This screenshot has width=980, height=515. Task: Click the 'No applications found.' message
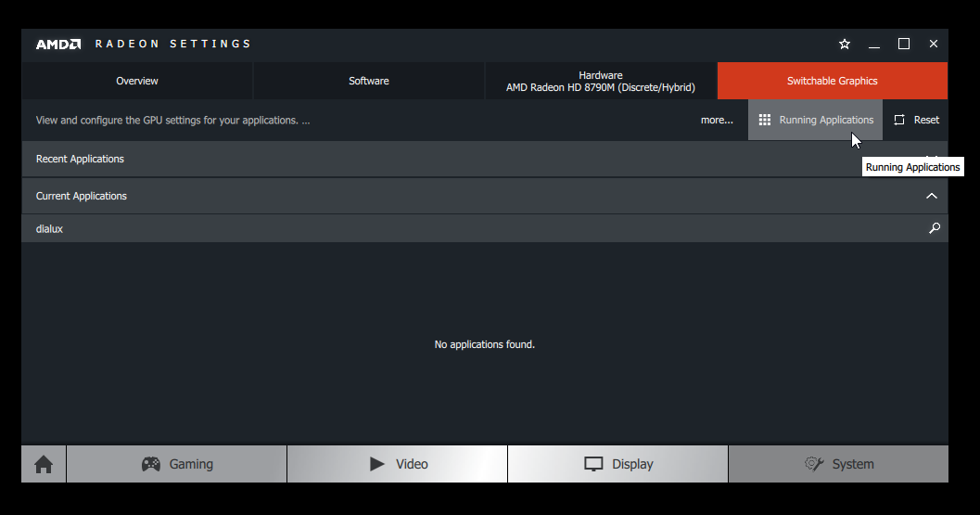484,344
